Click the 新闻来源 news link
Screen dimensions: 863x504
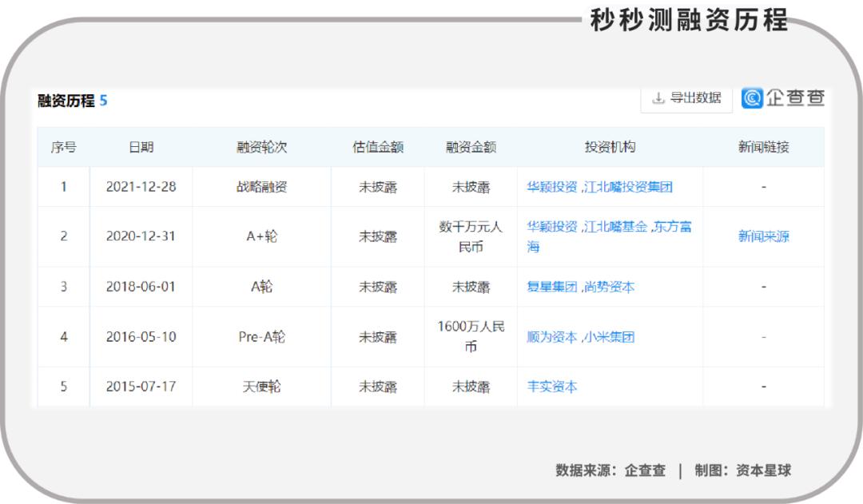[763, 236]
